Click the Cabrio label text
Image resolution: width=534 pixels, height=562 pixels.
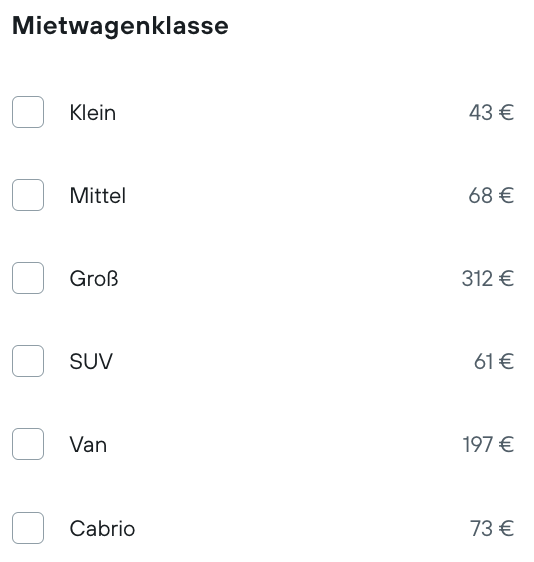[102, 529]
